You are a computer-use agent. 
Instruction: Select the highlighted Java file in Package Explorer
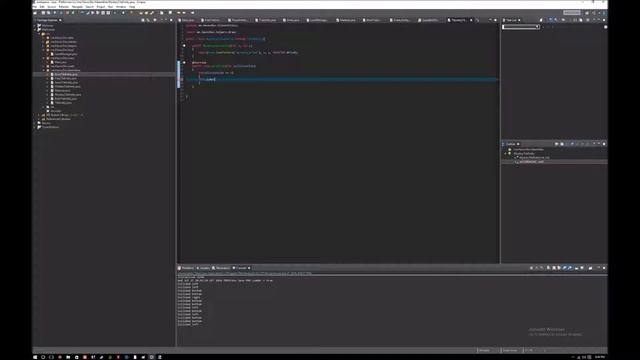[65, 74]
